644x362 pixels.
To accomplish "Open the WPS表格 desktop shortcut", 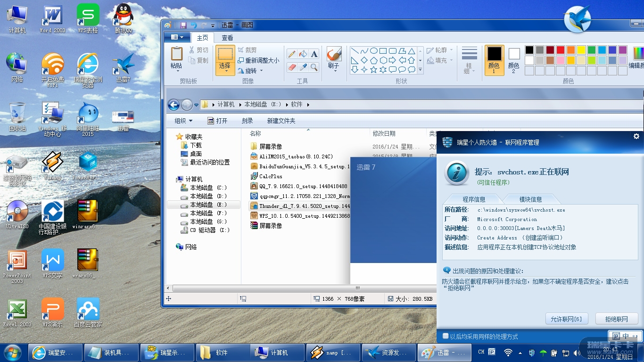I will [x=88, y=19].
